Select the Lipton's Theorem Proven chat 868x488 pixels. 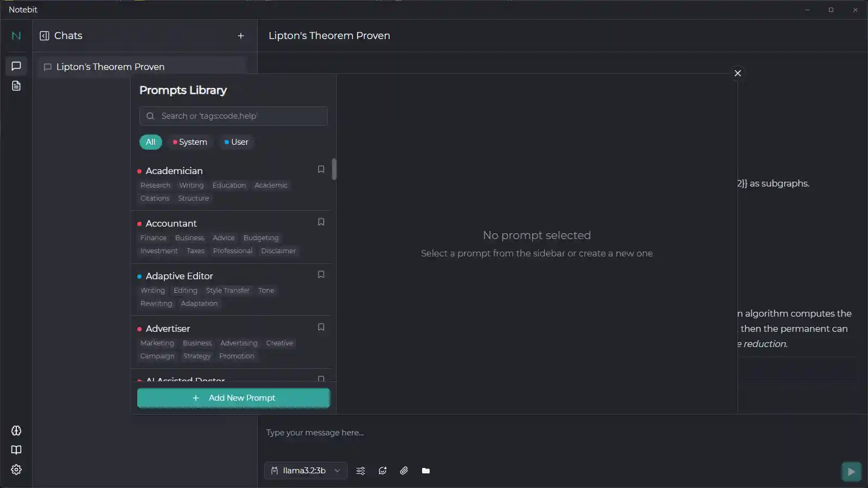pyautogui.click(x=110, y=66)
